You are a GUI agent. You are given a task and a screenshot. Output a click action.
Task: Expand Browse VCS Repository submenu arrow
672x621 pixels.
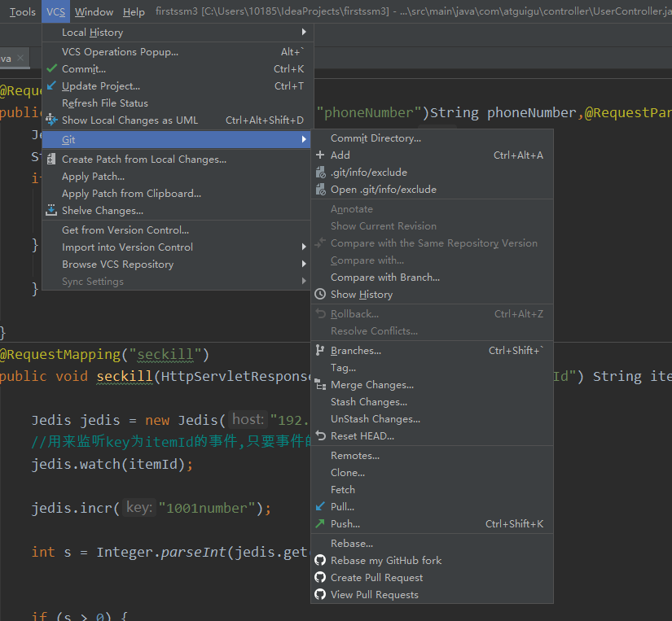(x=304, y=265)
